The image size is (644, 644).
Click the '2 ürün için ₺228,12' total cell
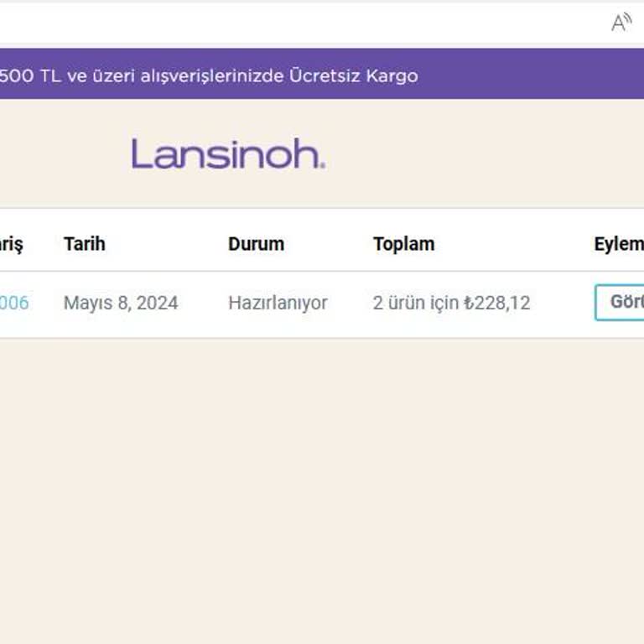(451, 303)
